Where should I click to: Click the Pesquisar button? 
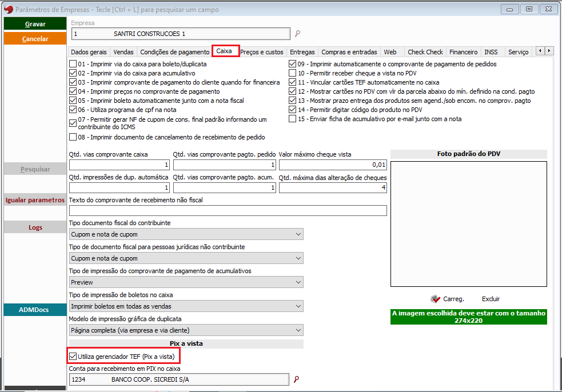[35, 169]
